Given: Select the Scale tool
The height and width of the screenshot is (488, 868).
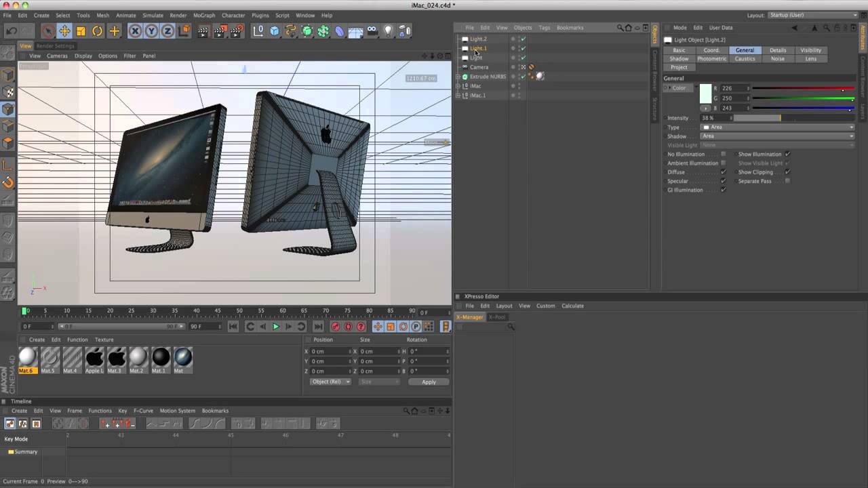Looking at the screenshot, I should (x=81, y=30).
